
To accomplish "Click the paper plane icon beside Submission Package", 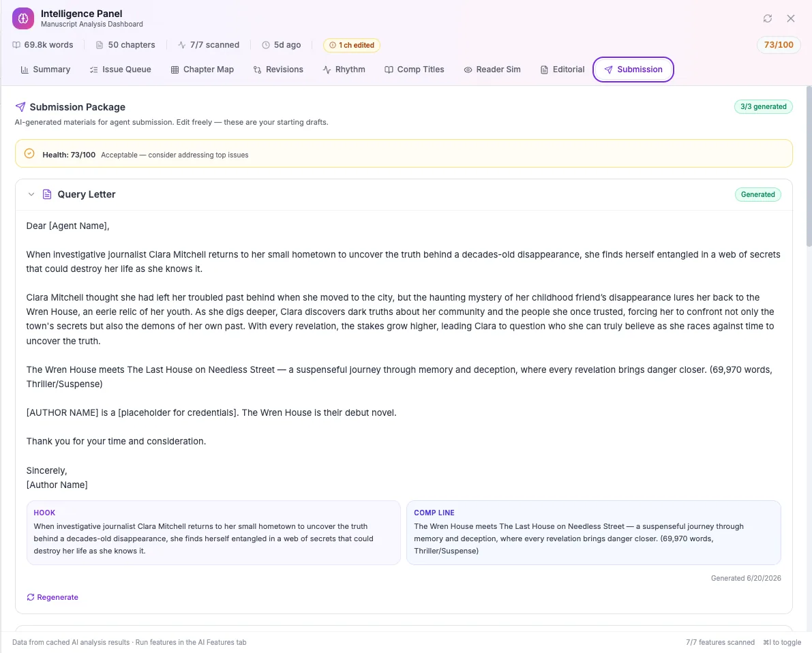I will click(x=20, y=107).
